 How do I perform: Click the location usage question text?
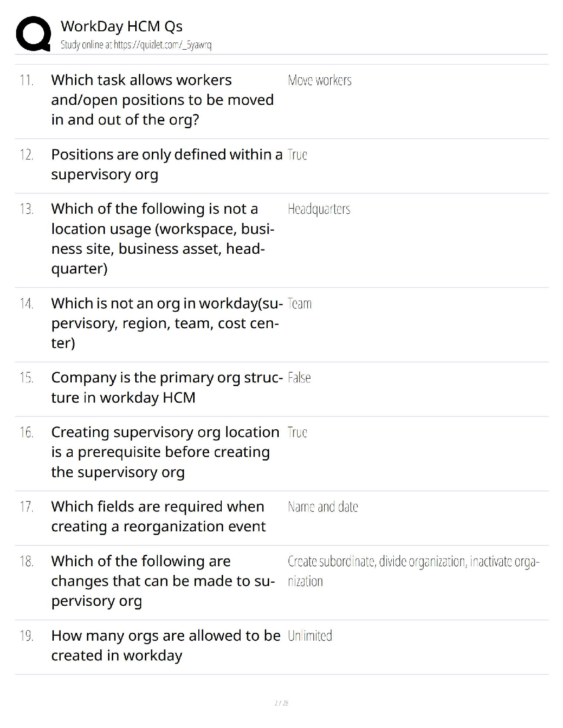click(162, 239)
